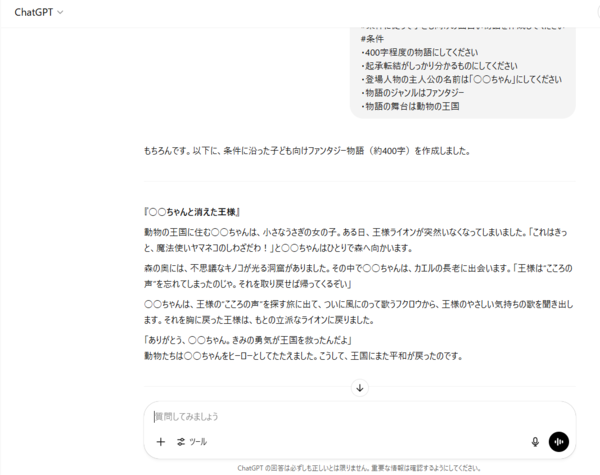Click the scroll-to-bottom arrow button
This screenshot has width=600, height=475.
click(x=360, y=388)
